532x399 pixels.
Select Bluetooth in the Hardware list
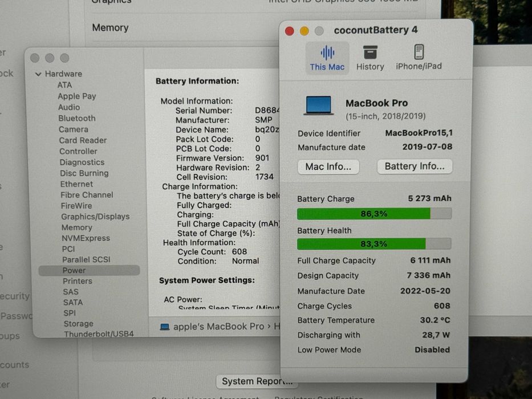click(x=77, y=118)
